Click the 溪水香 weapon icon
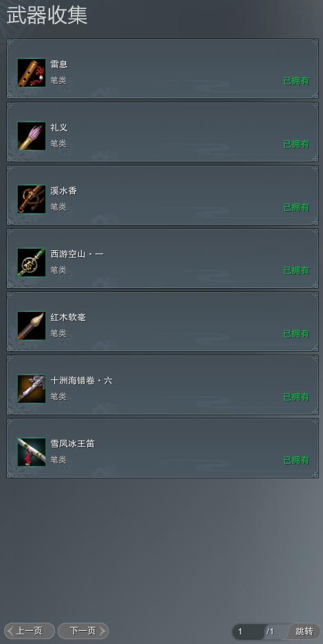Viewport: 323px width, 644px height. coord(32,199)
